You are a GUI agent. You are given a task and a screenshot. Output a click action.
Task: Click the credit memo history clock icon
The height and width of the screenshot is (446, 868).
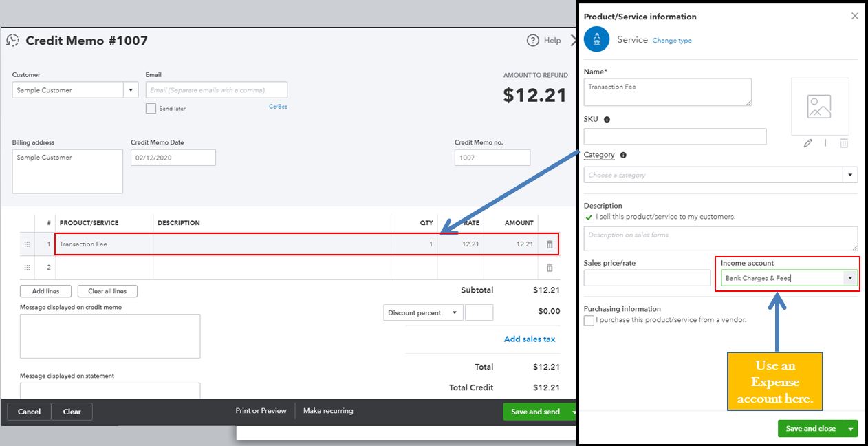click(12, 41)
